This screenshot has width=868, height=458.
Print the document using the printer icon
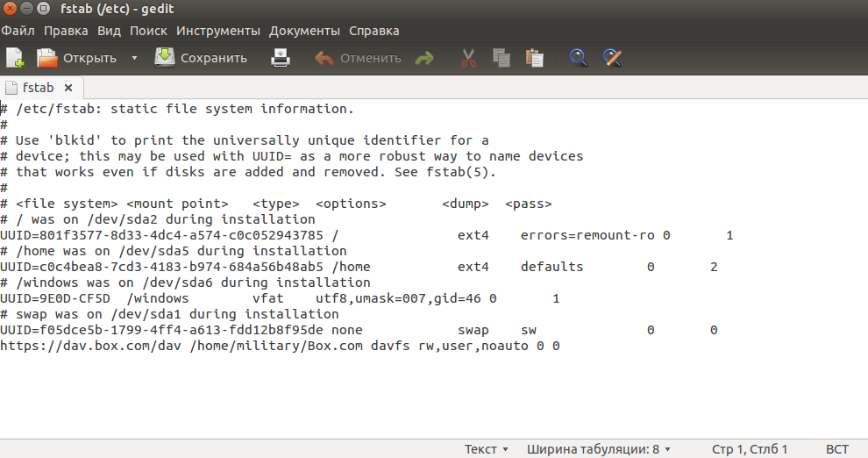tap(281, 58)
